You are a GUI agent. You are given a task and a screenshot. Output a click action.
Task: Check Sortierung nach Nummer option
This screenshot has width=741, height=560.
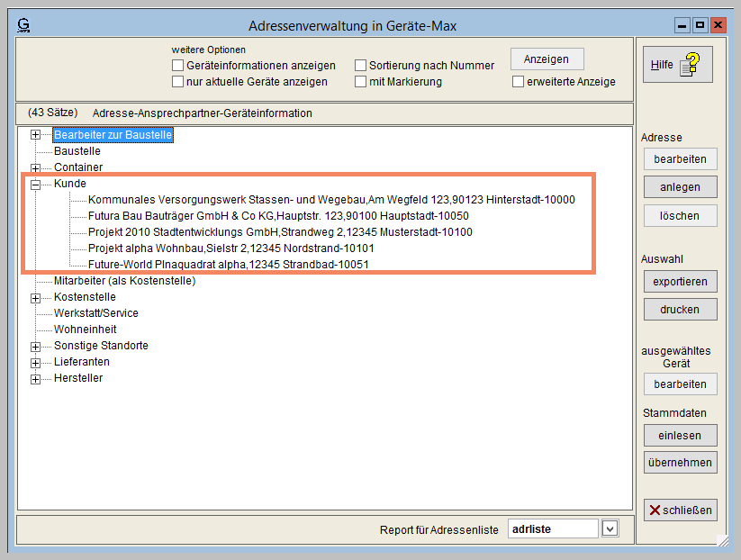tap(360, 66)
